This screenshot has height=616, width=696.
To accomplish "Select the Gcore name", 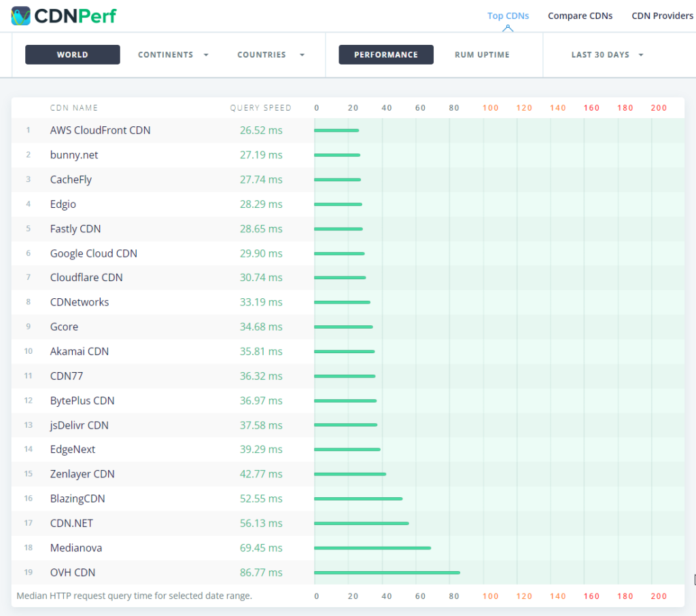I will coord(64,327).
